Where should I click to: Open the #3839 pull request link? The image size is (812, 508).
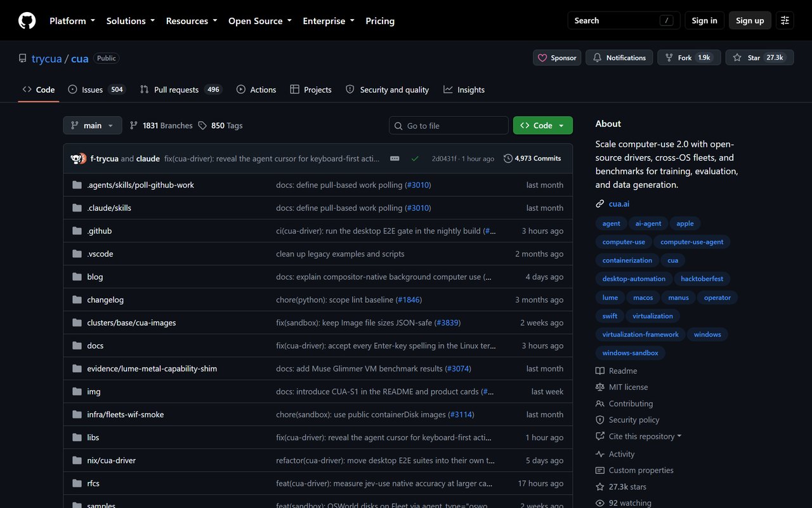pyautogui.click(x=447, y=323)
